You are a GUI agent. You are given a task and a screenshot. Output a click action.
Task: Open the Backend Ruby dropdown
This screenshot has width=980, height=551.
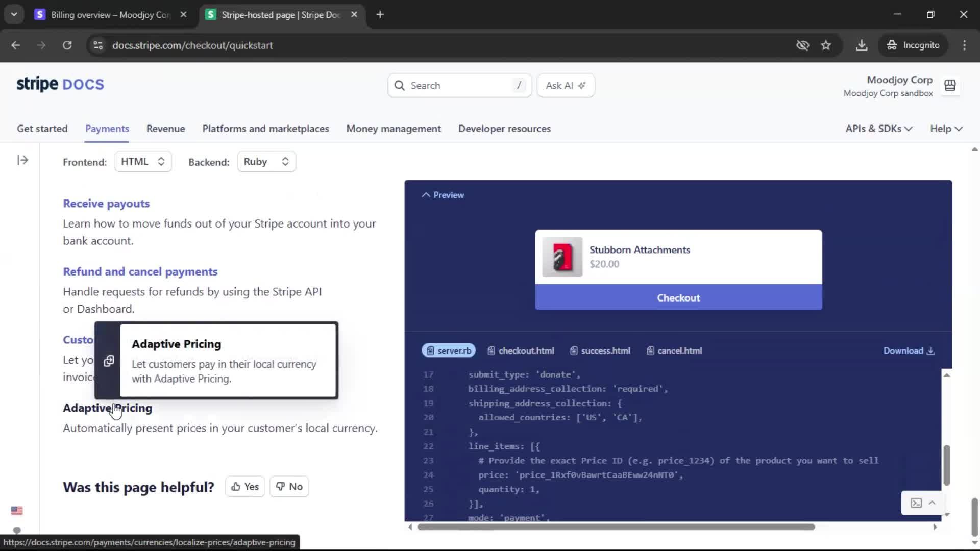click(266, 162)
